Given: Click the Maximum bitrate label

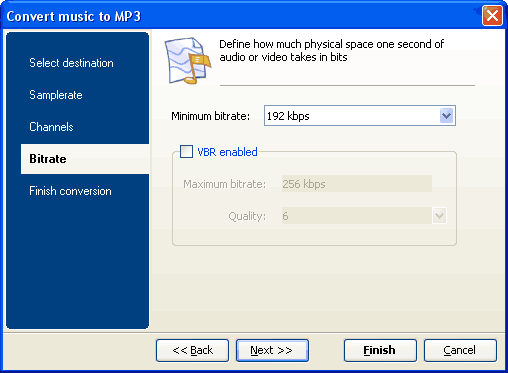Looking at the screenshot, I should pyautogui.click(x=224, y=184).
